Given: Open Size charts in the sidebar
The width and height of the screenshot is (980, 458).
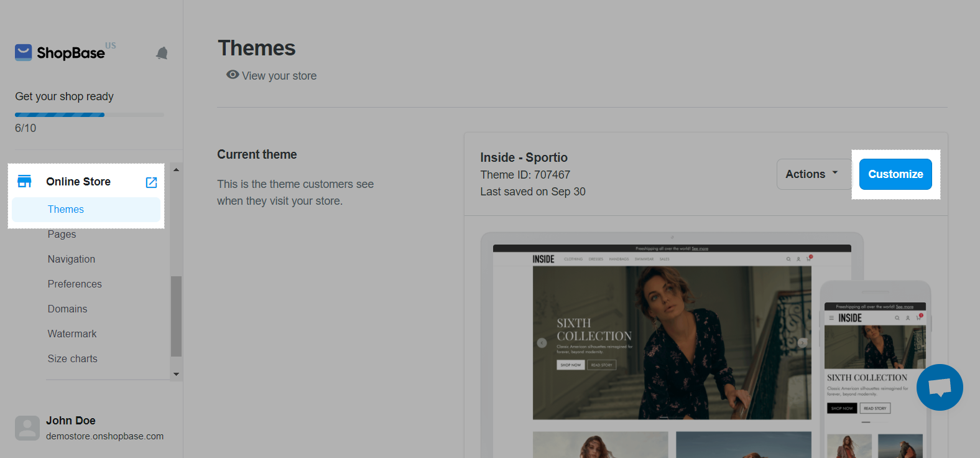Looking at the screenshot, I should click(72, 358).
